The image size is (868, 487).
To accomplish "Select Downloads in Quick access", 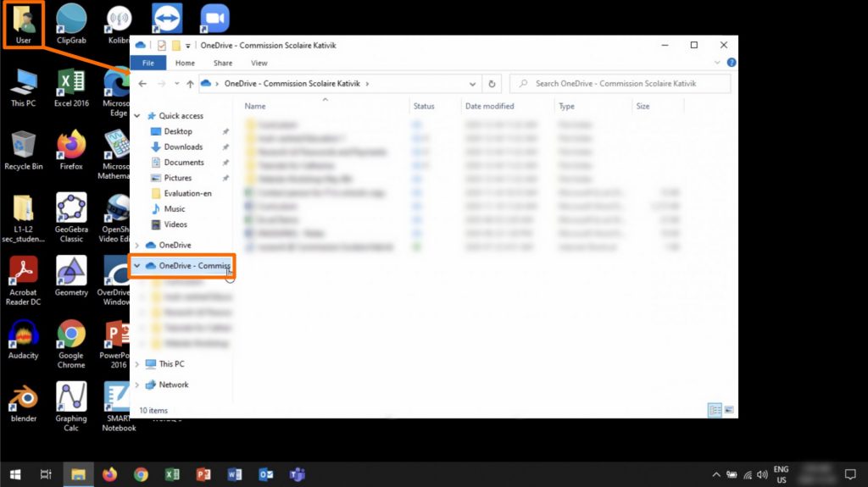I will [183, 147].
